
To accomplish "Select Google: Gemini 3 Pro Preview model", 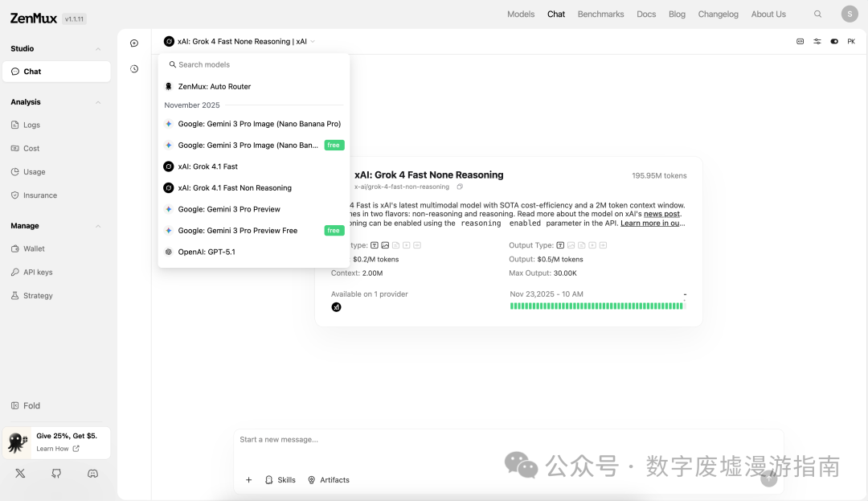I will [x=253, y=209].
